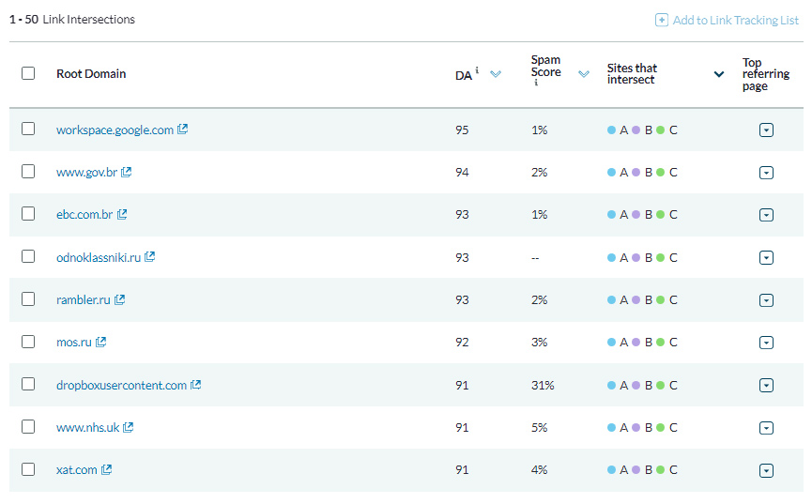Check the box for rambler.ru row
This screenshot has width=812, height=504.
[28, 299]
